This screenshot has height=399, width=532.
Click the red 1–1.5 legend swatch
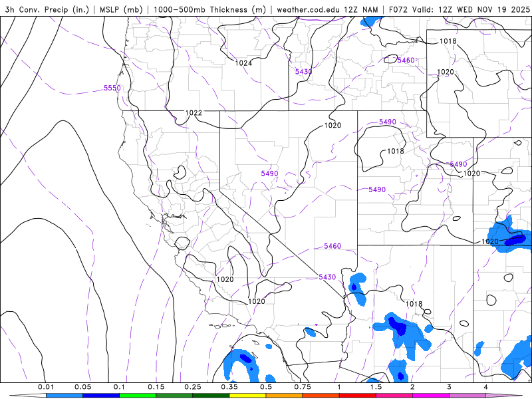(358, 396)
